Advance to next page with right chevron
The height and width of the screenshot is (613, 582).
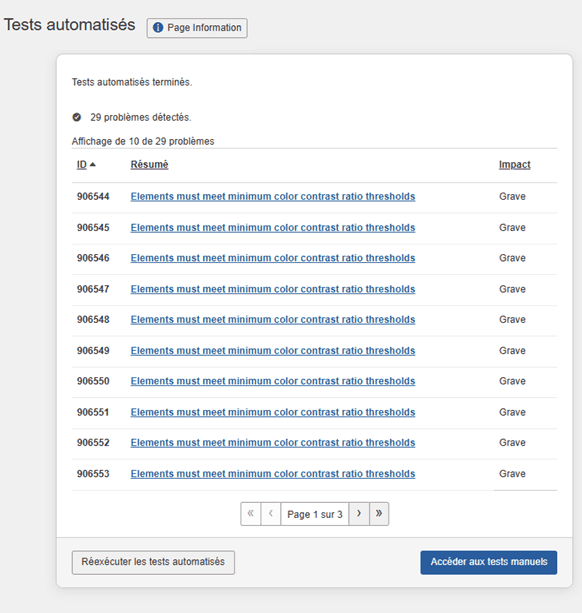(x=359, y=514)
